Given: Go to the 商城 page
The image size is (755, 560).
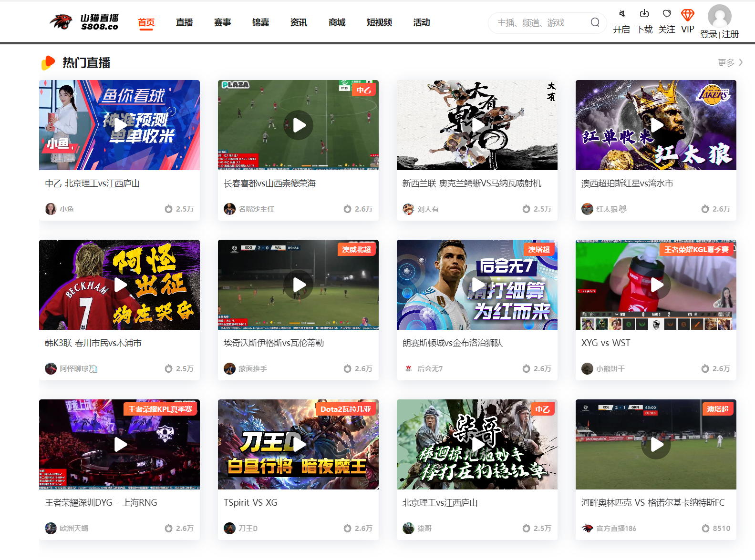Looking at the screenshot, I should (337, 22).
